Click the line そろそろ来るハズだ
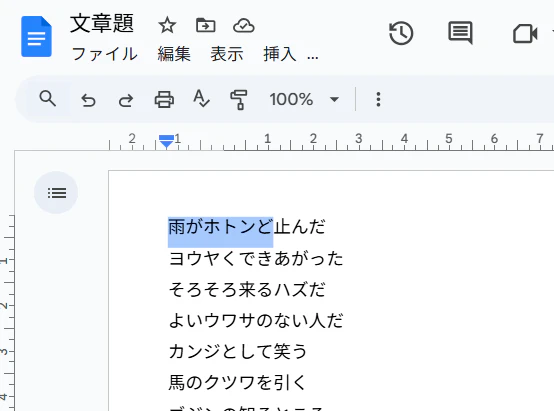This screenshot has width=554, height=411. click(x=247, y=289)
